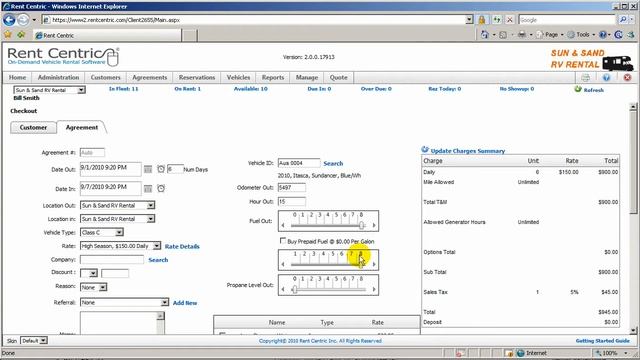This screenshot has height=360, width=640.
Task: Open the Customers menu
Action: click(x=105, y=78)
